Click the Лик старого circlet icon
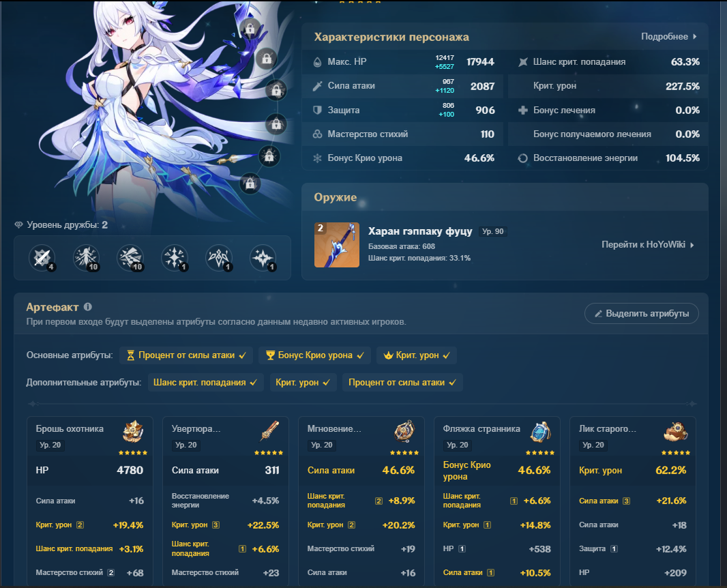The width and height of the screenshot is (727, 588). click(676, 432)
